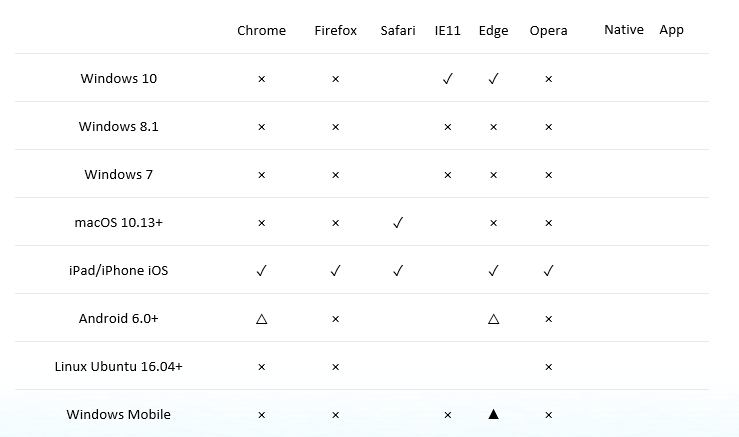Click the iPad/iPhone iOS Firefox checkmark
739x437 pixels.
pos(335,271)
